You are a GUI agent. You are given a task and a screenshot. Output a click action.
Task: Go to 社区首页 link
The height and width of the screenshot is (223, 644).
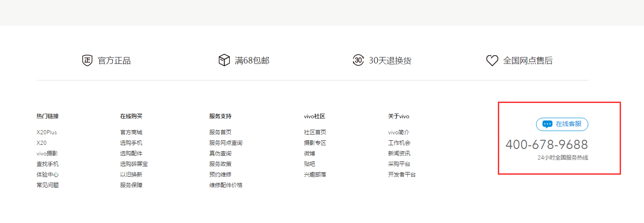point(315,132)
